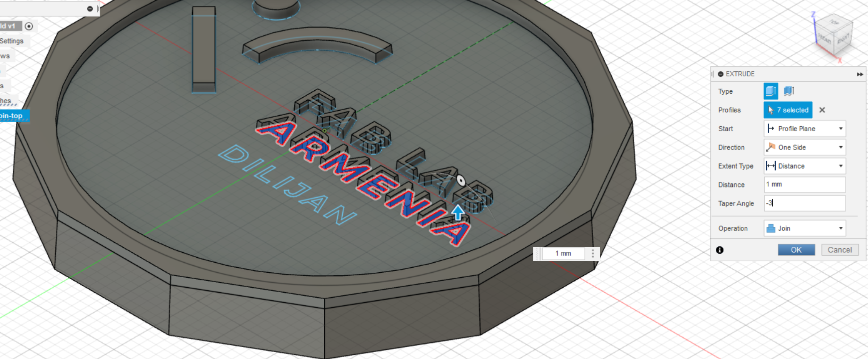Image resolution: width=868 pixels, height=359 pixels.
Task: Click the 'Profiles' label in the dialog
Action: pos(729,110)
